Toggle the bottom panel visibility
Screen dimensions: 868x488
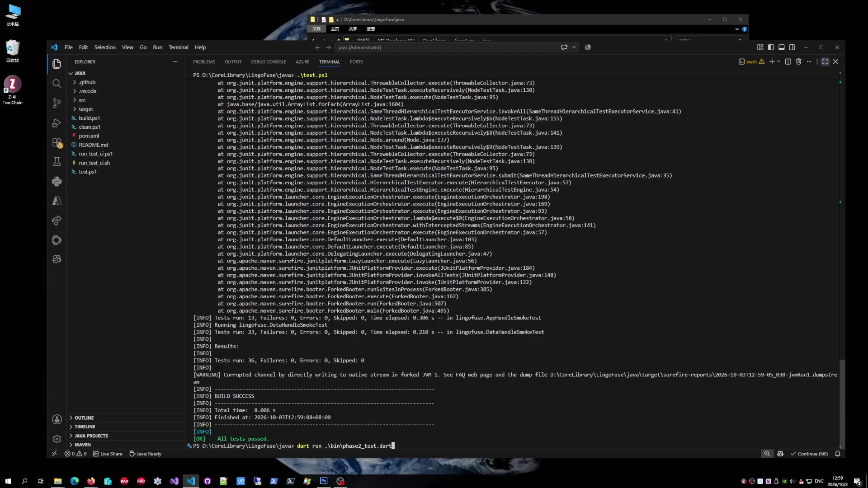click(x=781, y=47)
